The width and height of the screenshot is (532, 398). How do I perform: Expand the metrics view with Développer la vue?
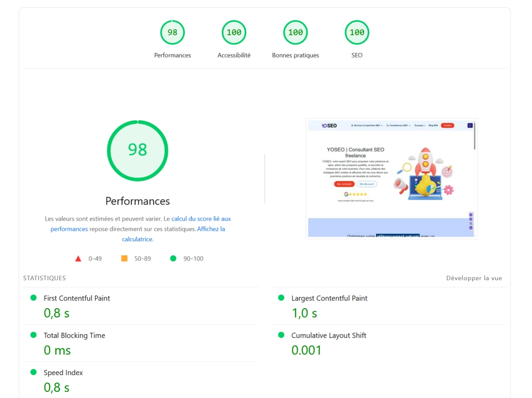(474, 278)
